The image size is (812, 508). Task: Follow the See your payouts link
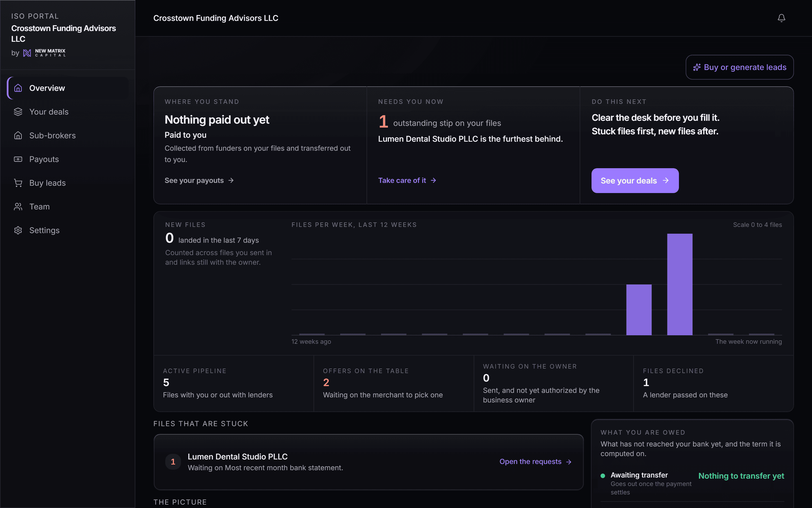(x=199, y=180)
